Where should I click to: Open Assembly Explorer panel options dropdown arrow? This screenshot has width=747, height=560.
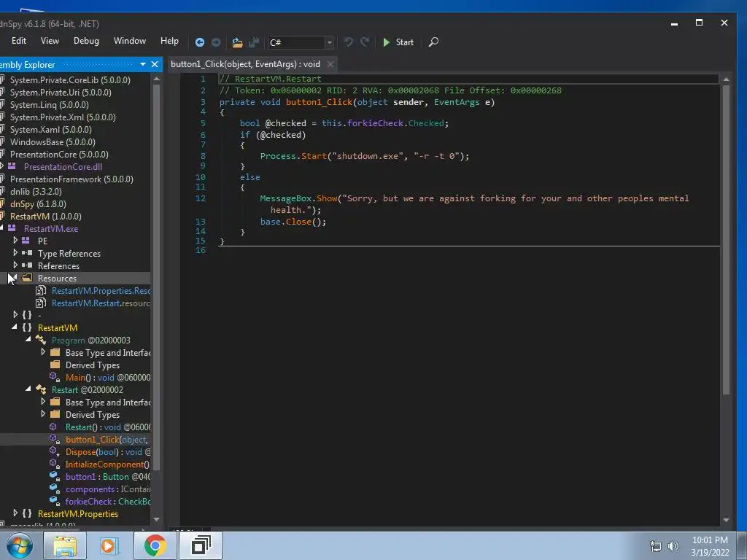point(142,64)
